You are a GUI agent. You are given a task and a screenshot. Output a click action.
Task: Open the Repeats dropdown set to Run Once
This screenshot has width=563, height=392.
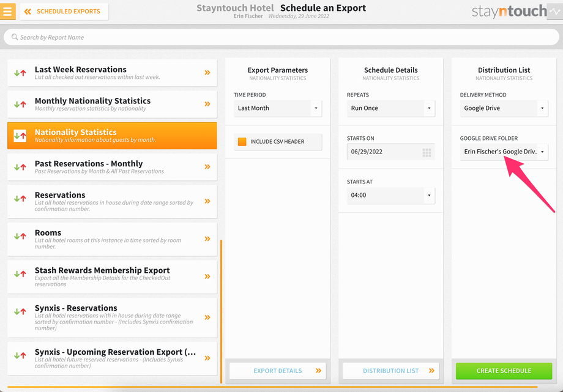pos(390,108)
